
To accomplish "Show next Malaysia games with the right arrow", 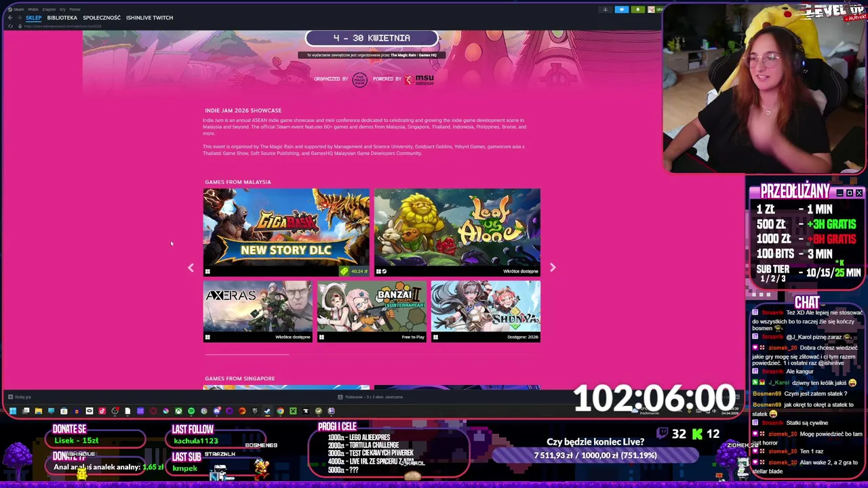I will [553, 268].
